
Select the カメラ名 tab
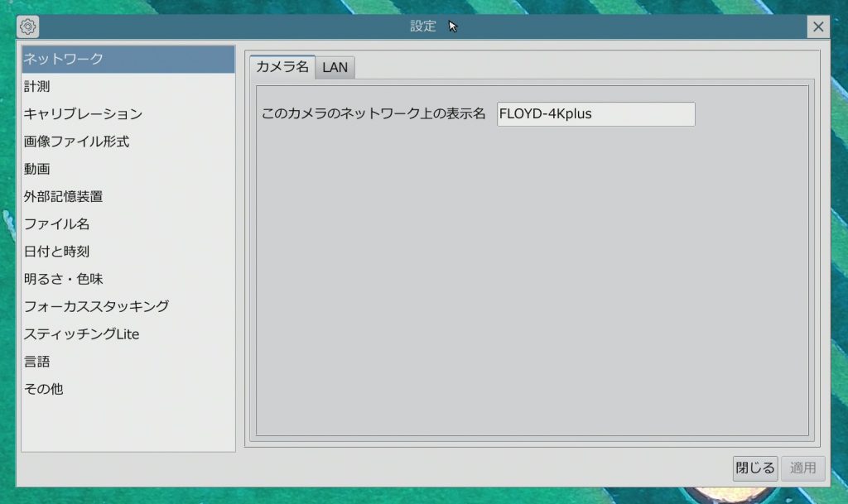click(282, 67)
